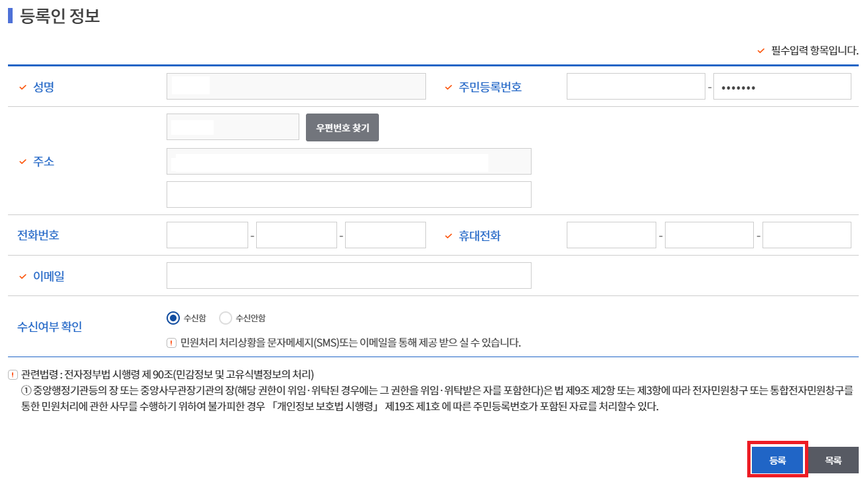The height and width of the screenshot is (478, 868).
Task: Click the 주소 label
Action: click(44, 161)
